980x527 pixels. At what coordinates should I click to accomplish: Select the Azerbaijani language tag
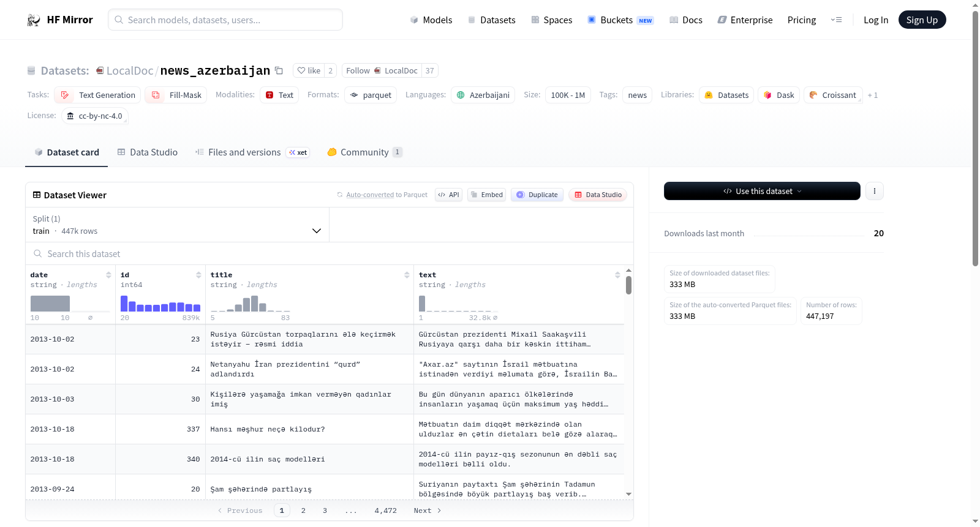tap(483, 95)
